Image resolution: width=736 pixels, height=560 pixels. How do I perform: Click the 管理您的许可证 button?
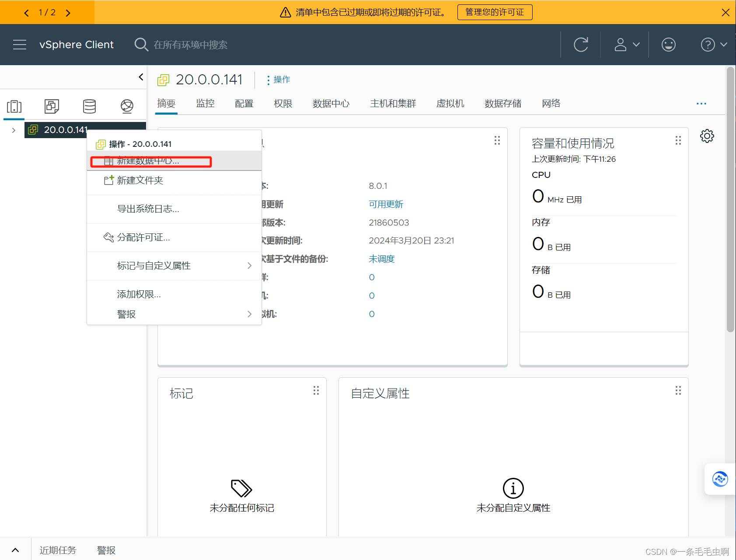click(x=494, y=12)
